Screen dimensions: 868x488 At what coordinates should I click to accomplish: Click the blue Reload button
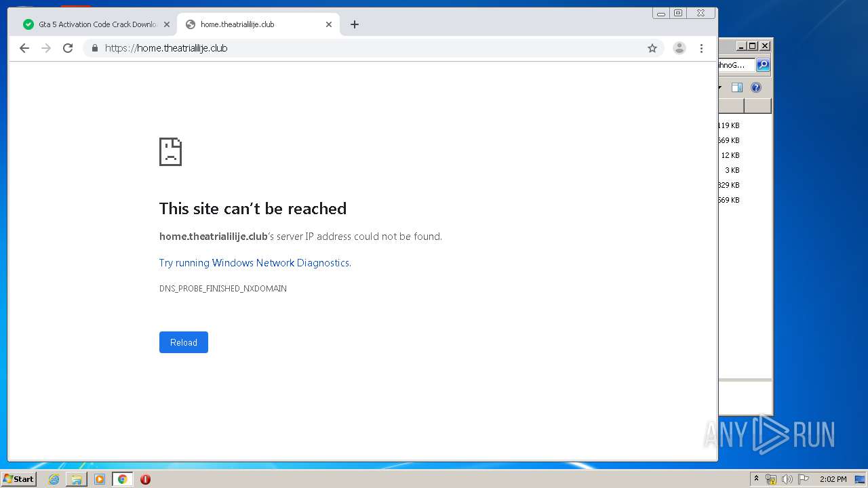tap(184, 342)
